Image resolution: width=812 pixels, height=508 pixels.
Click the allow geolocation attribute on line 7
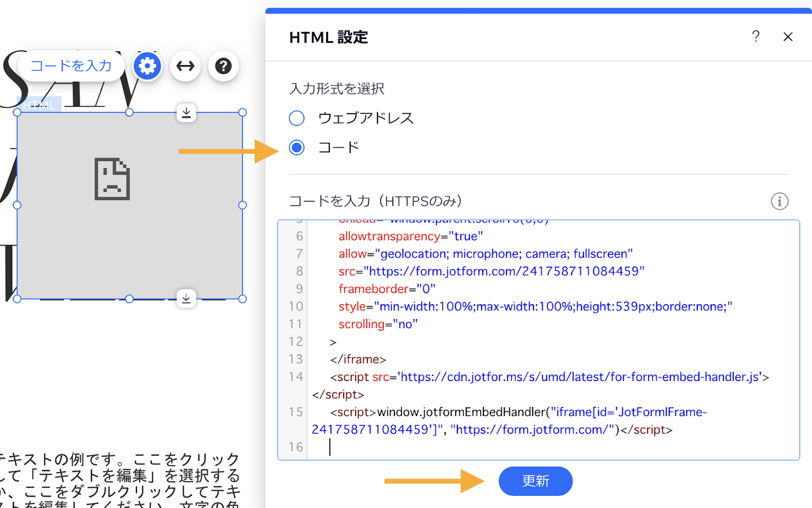(x=486, y=254)
